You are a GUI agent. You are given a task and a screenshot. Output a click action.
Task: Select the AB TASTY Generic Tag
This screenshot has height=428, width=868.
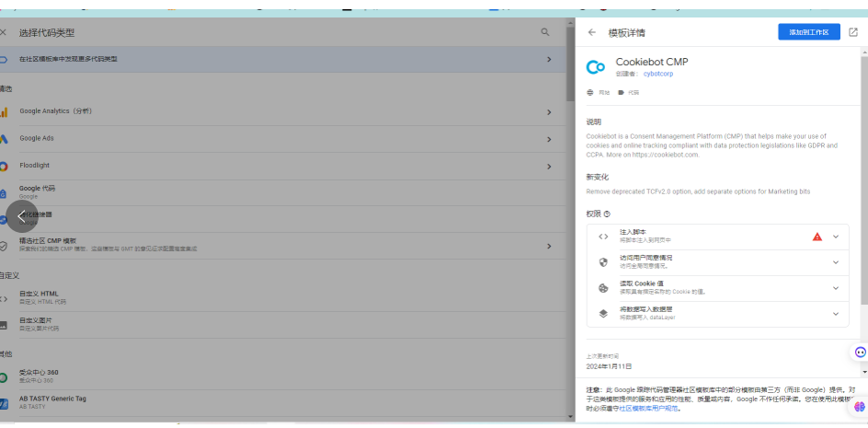coord(283,402)
